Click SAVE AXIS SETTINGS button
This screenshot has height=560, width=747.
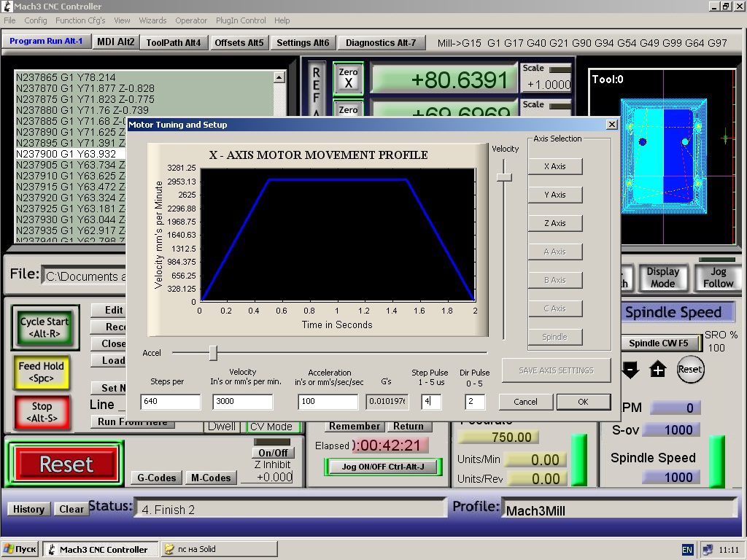tap(556, 370)
